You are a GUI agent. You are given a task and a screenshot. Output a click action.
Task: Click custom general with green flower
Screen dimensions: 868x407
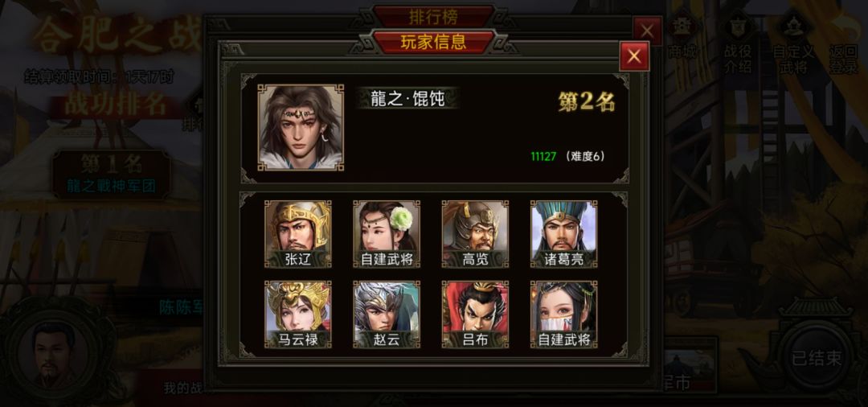(387, 234)
